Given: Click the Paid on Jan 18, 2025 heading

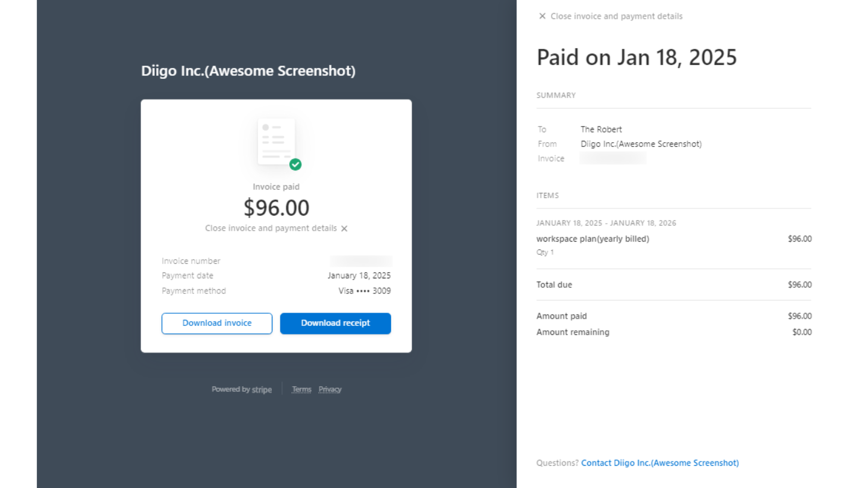Looking at the screenshot, I should tap(637, 57).
